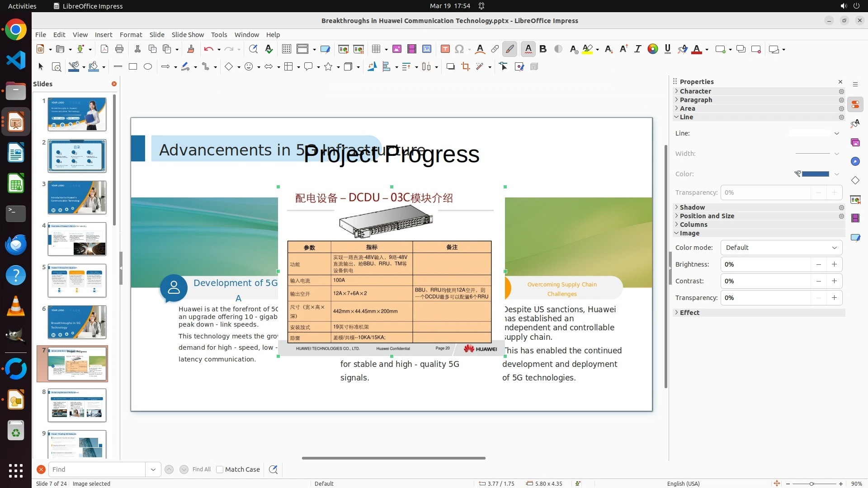
Task: Open the Navigator sidebar deck icon
Action: (855, 161)
